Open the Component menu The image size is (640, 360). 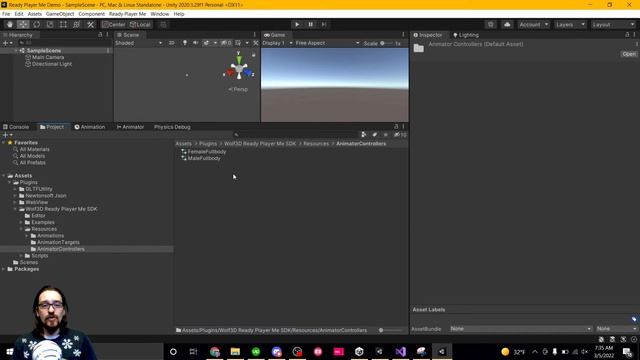tap(91, 14)
